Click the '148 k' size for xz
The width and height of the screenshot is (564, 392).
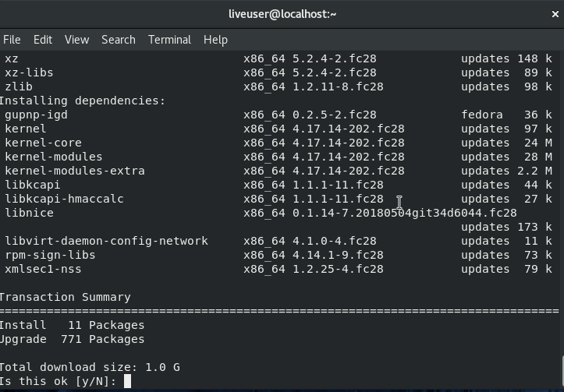(534, 58)
